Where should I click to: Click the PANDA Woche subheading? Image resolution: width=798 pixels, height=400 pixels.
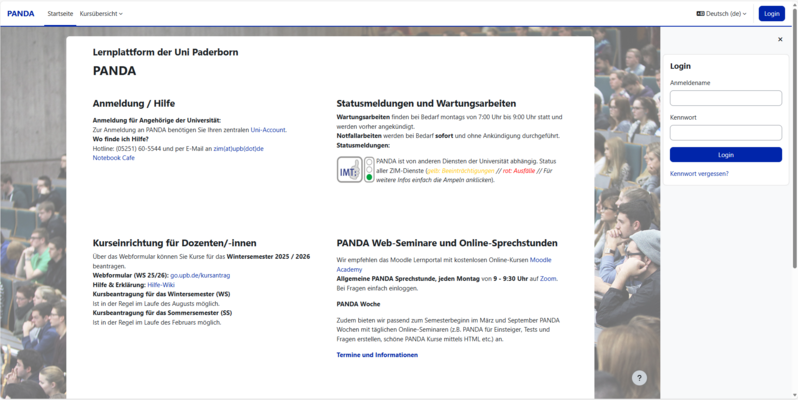358,304
